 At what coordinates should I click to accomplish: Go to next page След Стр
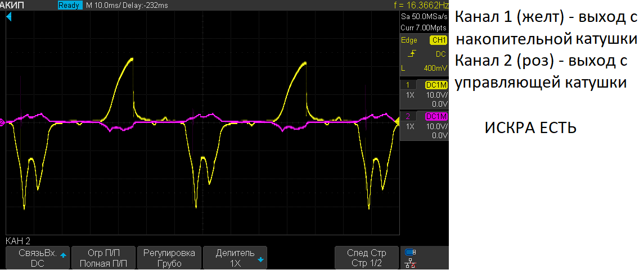click(x=367, y=258)
